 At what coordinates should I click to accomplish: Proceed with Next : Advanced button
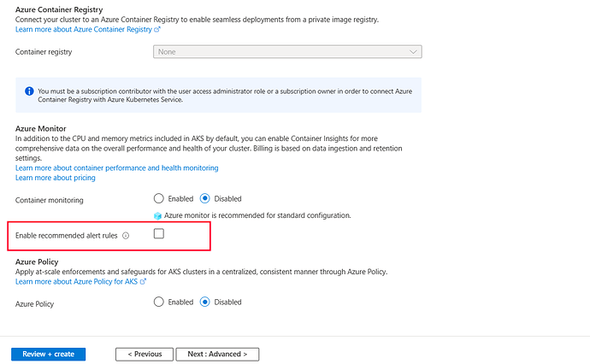pos(217,354)
